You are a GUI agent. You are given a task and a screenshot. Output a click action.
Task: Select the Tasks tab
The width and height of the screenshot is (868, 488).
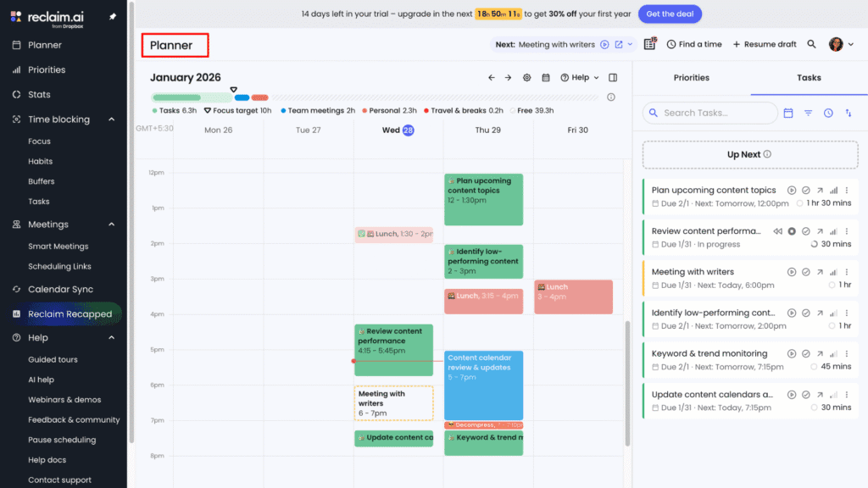[807, 77]
